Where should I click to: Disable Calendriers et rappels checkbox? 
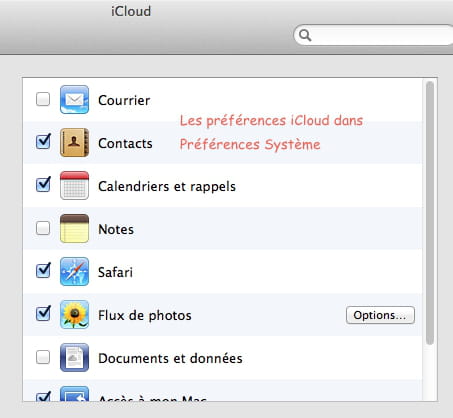pyautogui.click(x=43, y=184)
